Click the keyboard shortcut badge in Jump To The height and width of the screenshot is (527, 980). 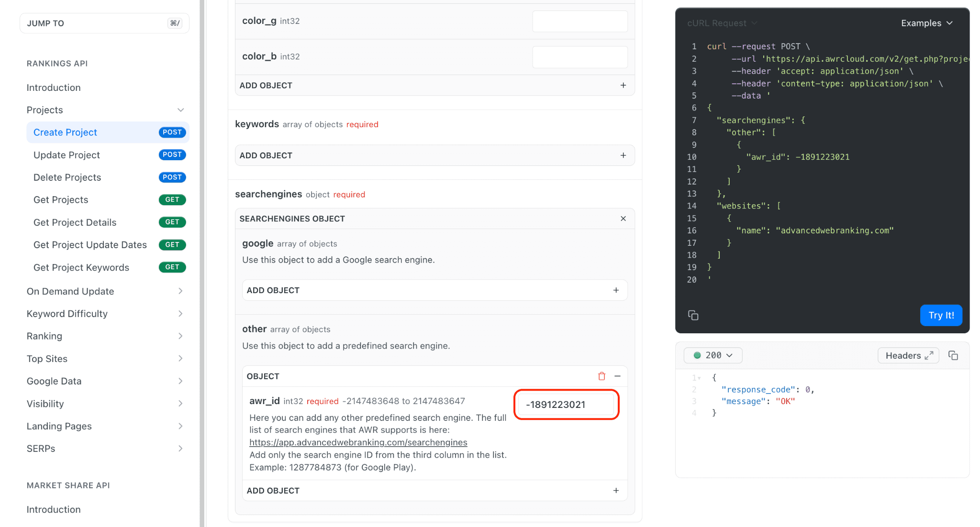(175, 23)
